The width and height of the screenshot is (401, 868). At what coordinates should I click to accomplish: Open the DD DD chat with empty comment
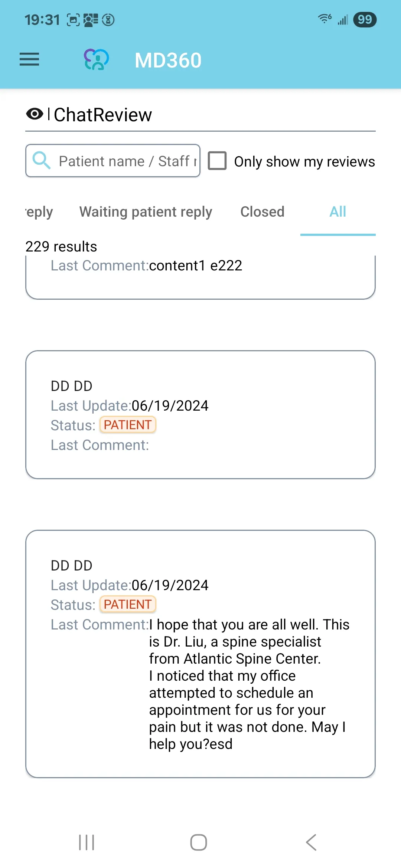click(x=200, y=414)
